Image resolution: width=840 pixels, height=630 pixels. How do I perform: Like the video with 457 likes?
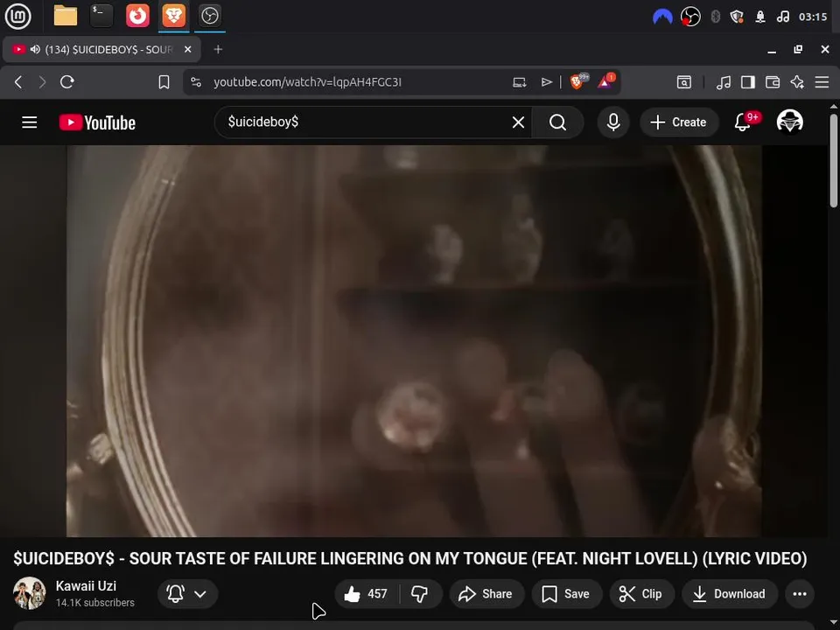(x=367, y=593)
